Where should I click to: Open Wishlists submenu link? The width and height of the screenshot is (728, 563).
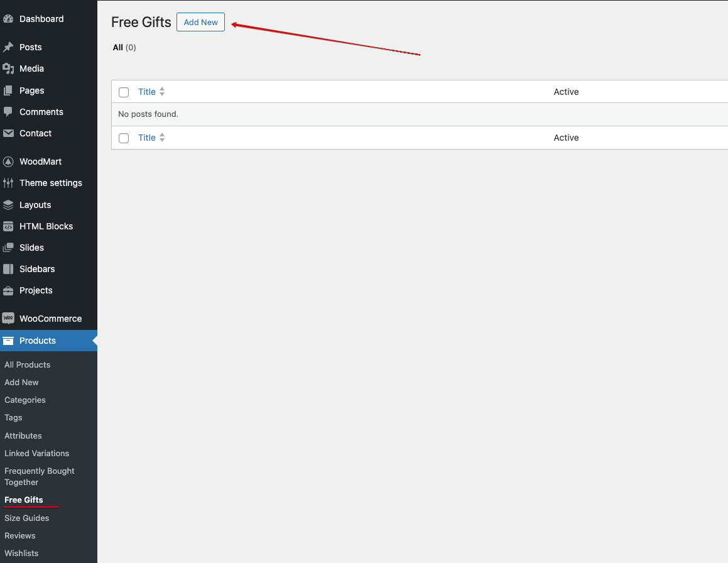pos(21,553)
